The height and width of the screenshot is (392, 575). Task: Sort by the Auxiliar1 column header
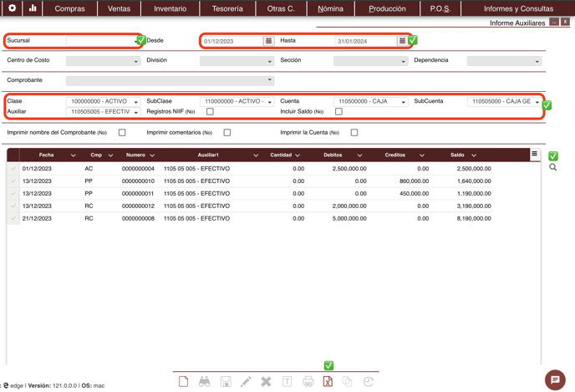(x=208, y=155)
